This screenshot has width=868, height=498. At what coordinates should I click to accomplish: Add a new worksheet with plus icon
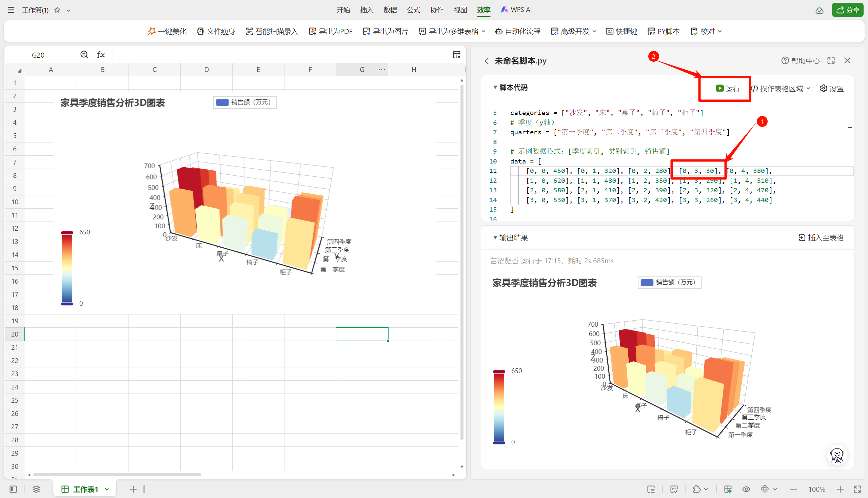(133, 489)
